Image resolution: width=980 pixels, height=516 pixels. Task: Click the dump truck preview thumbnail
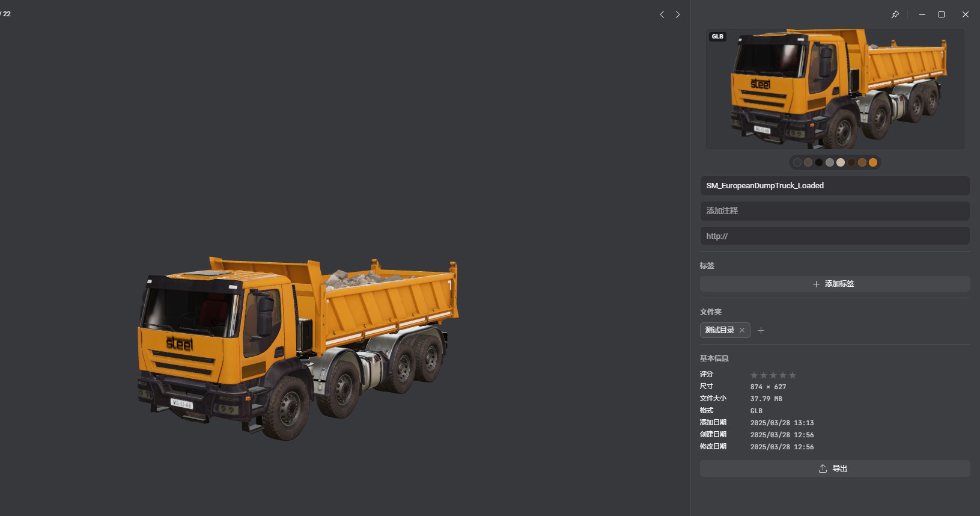point(834,89)
